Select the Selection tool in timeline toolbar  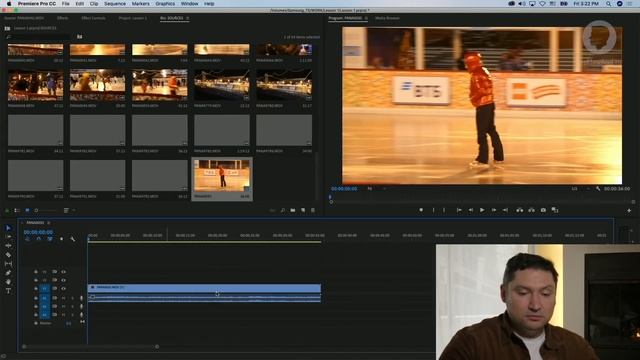8,228
